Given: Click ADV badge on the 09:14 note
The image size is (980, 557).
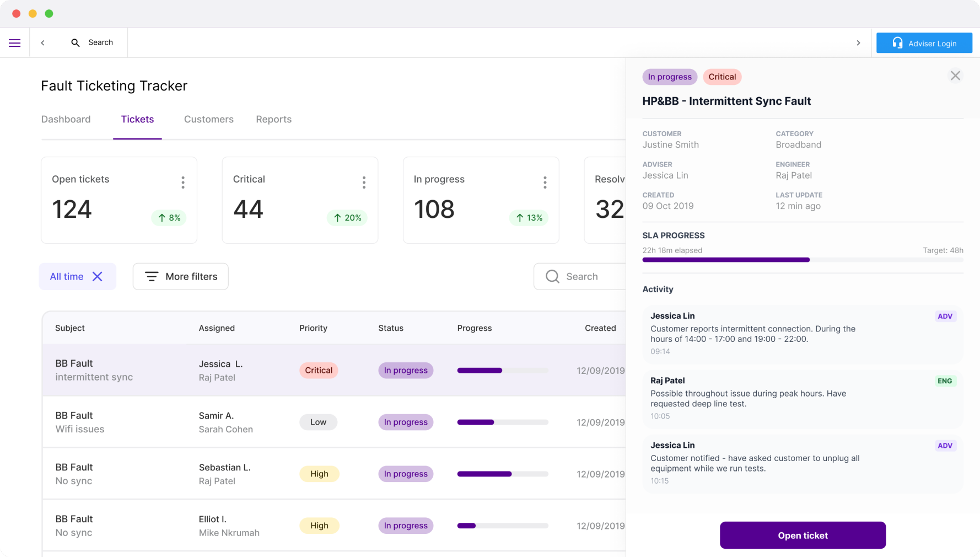Looking at the screenshot, I should [x=945, y=317].
